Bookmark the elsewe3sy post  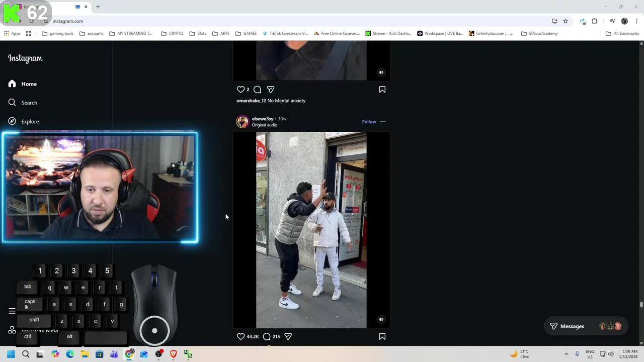point(382,336)
